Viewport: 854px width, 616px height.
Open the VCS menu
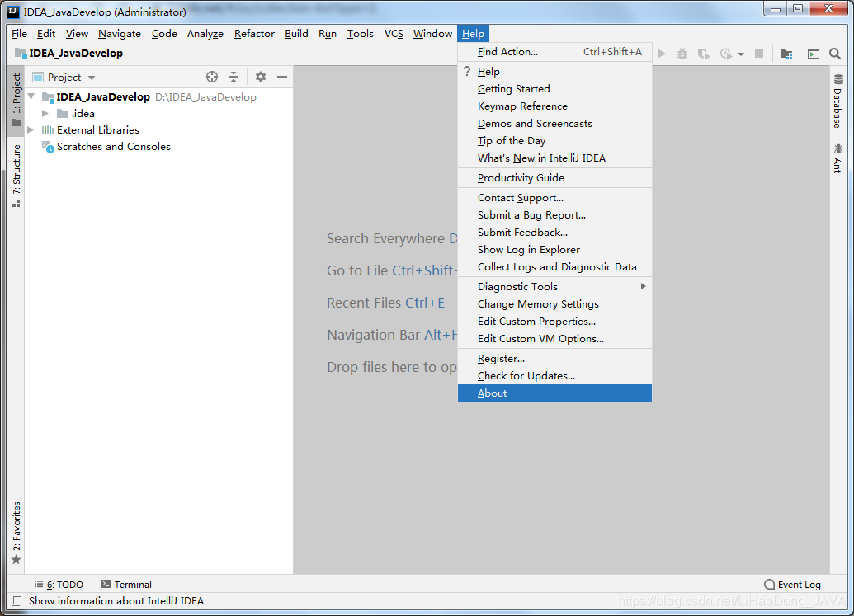(x=394, y=34)
